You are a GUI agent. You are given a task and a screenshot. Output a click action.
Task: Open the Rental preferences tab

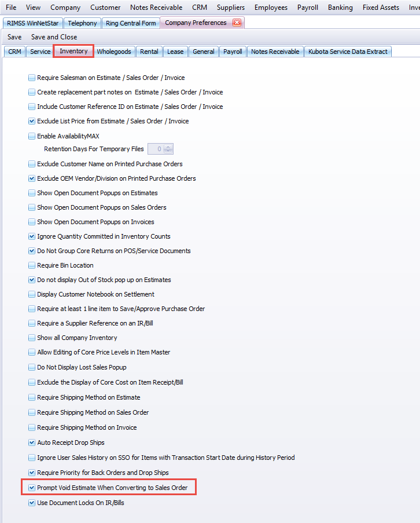coord(149,52)
